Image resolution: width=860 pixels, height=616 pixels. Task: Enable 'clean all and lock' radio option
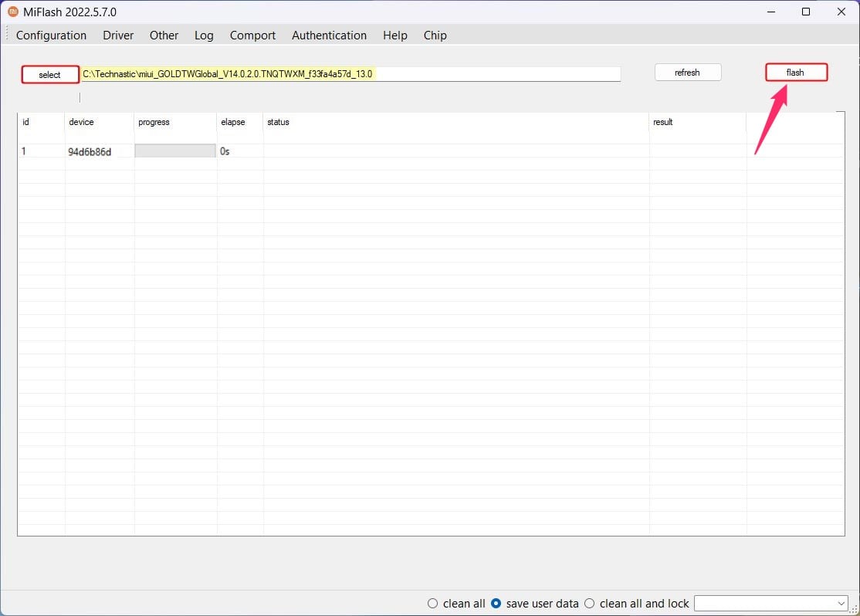tap(590, 604)
